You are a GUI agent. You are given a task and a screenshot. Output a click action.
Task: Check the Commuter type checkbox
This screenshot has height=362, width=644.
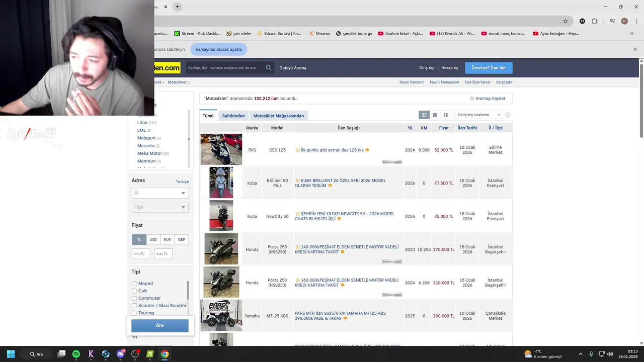(134, 298)
